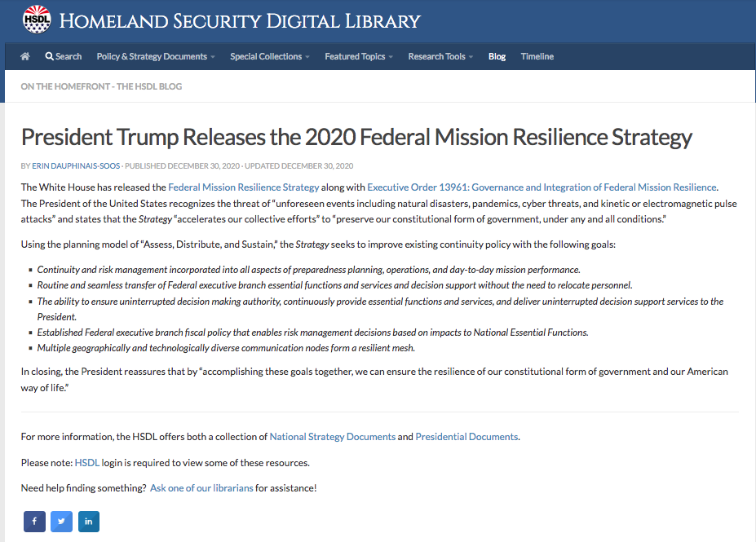This screenshot has width=756, height=542.
Task: Click the HSDL login link
Action: [86, 461]
